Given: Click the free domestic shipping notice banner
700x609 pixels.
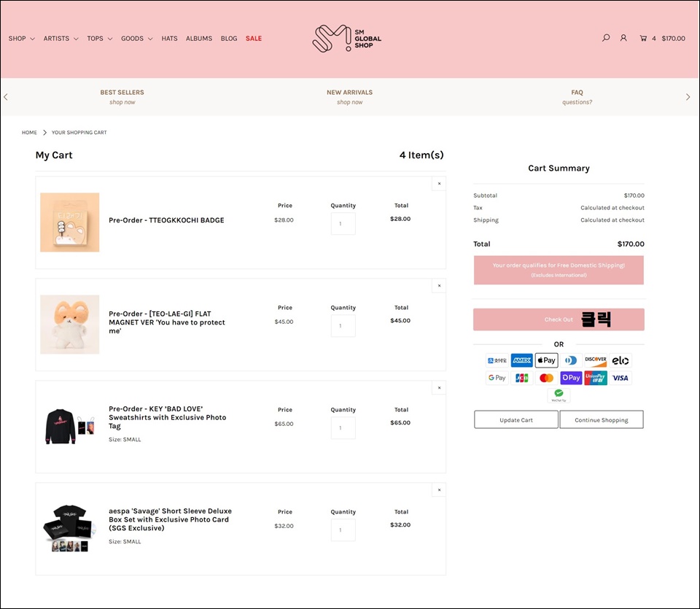Looking at the screenshot, I should [559, 270].
